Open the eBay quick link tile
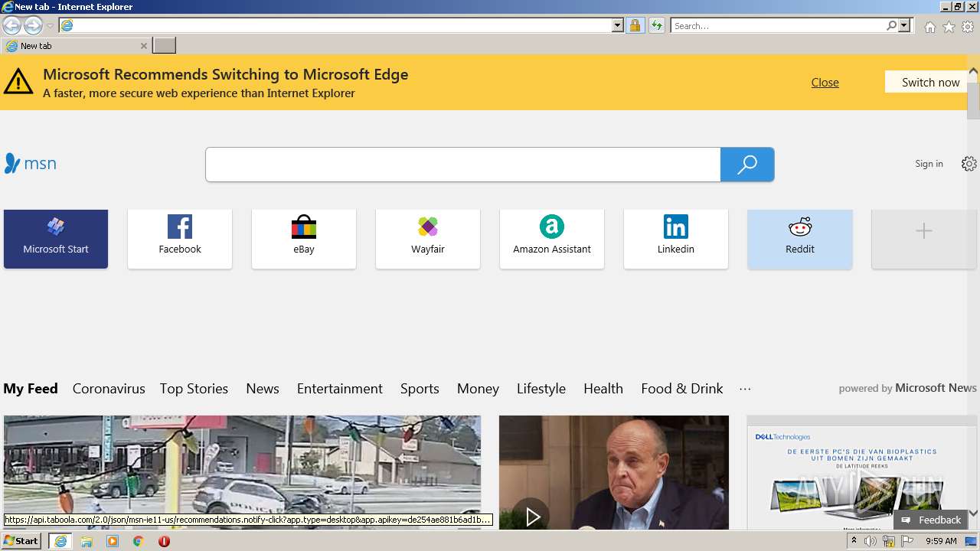Image resolution: width=980 pixels, height=551 pixels. (304, 239)
